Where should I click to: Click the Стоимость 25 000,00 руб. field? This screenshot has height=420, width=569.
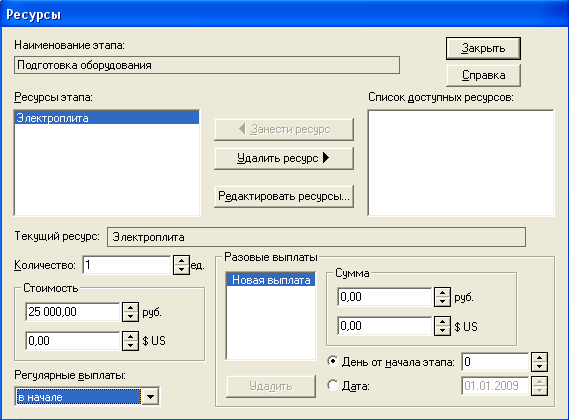pyautogui.click(x=73, y=312)
